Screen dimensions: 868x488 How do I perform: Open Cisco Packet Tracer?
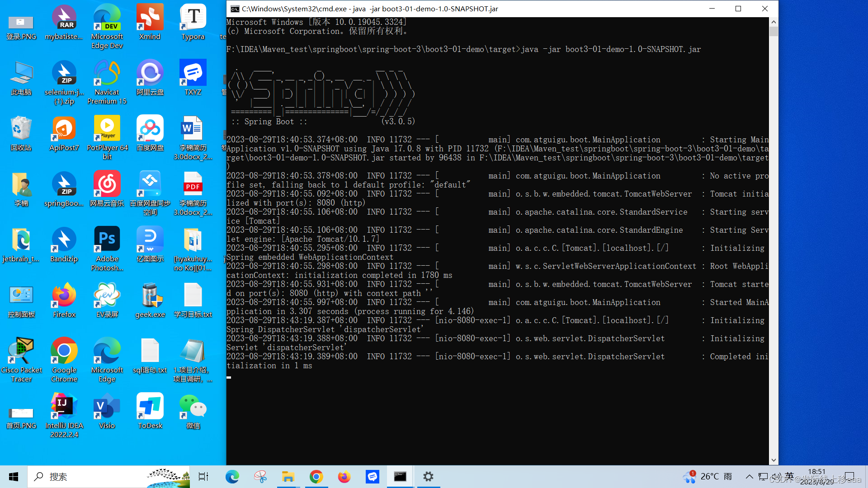(21, 350)
